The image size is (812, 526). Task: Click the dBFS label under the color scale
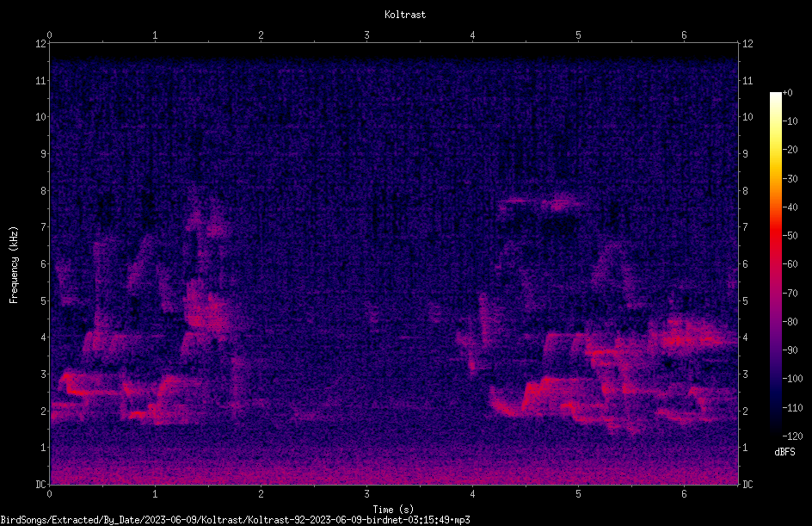(784, 452)
